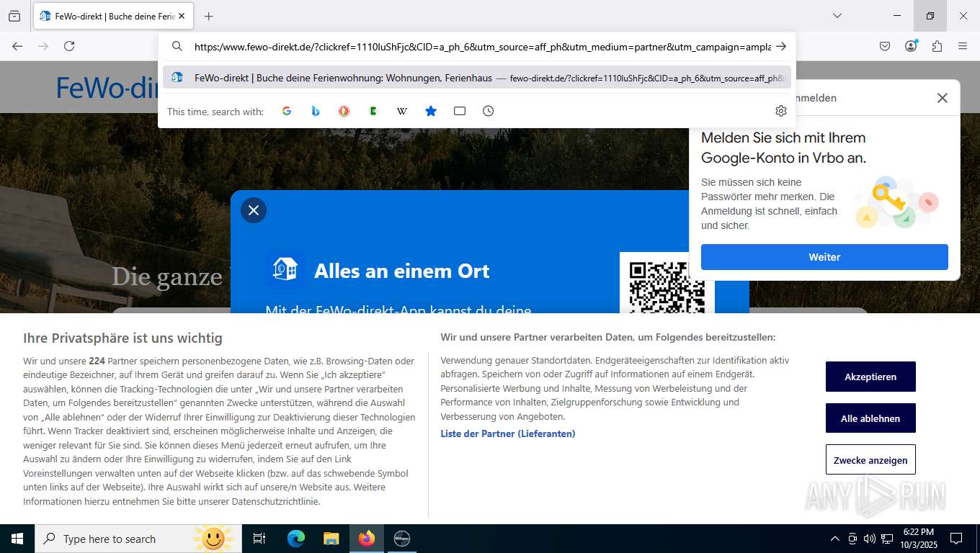The height and width of the screenshot is (553, 980).
Task: Close the blue app promotion dialog
Action: (254, 210)
